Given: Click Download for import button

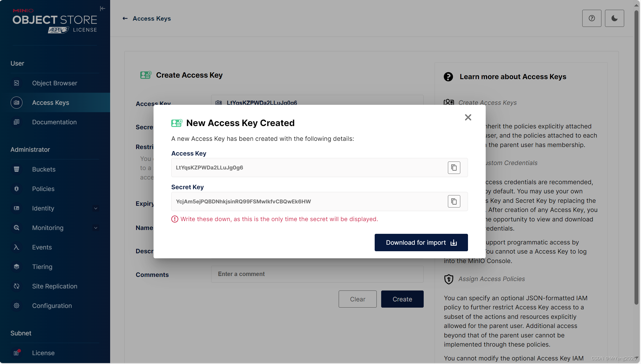Looking at the screenshot, I should (421, 243).
